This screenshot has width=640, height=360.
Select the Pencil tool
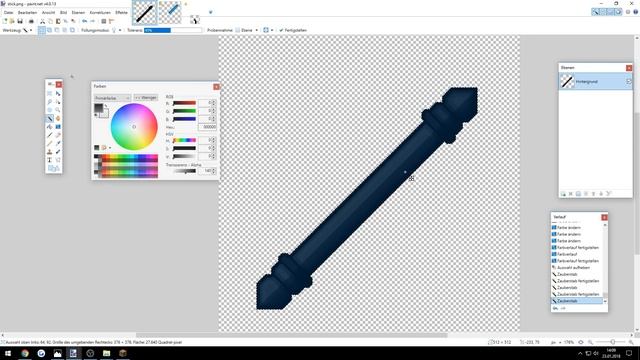click(50, 143)
